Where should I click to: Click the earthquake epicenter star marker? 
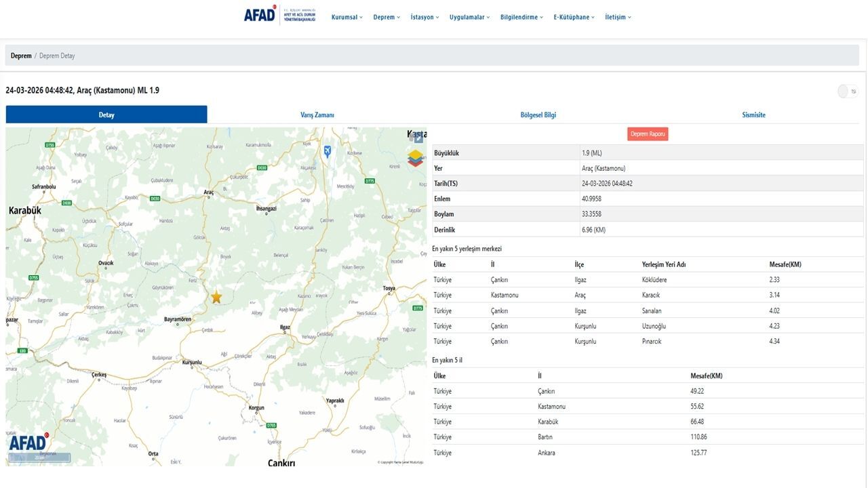(x=216, y=297)
